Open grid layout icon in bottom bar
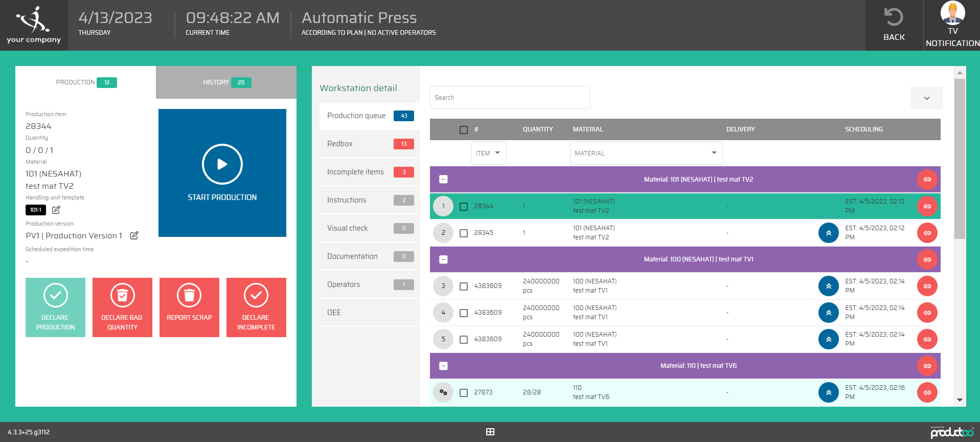Viewport: 980px width, 442px height. 490,432
